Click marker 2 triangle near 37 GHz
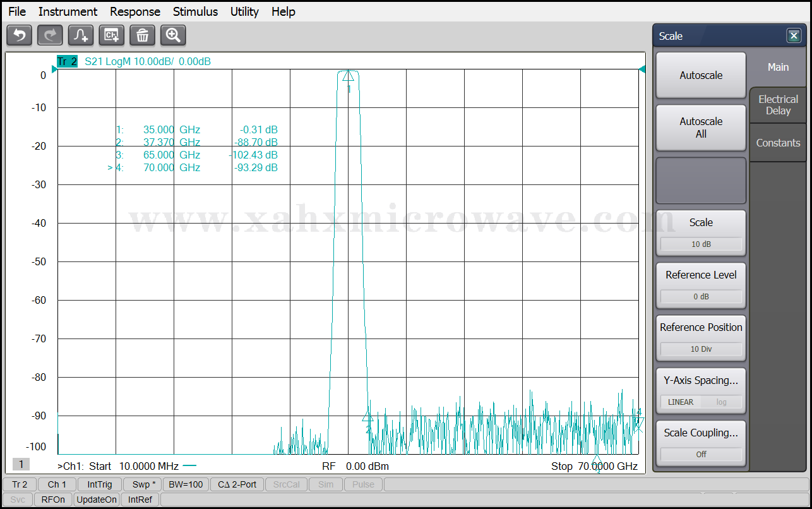This screenshot has width=812, height=509. click(367, 417)
